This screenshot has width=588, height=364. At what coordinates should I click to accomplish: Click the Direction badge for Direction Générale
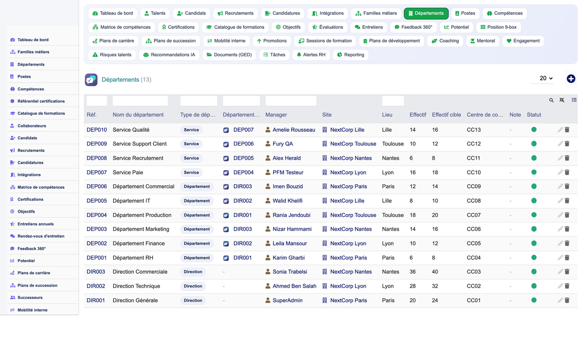coord(193,300)
